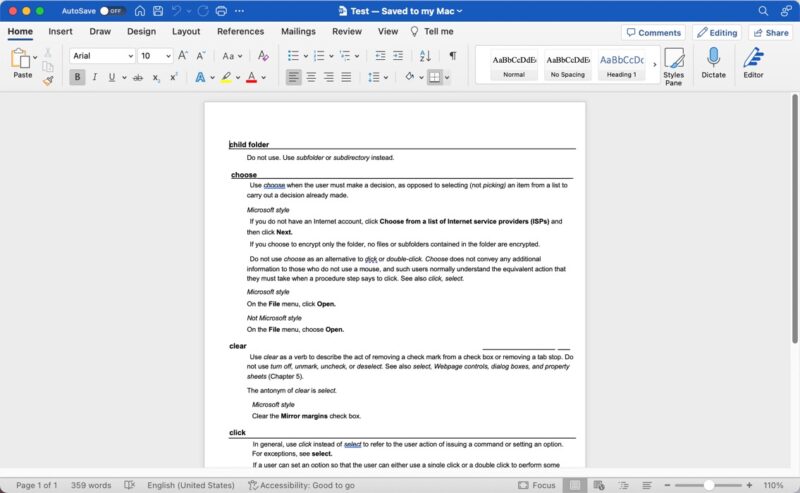Image resolution: width=800 pixels, height=493 pixels.
Task: Search in document magnifier icon
Action: coord(763,11)
